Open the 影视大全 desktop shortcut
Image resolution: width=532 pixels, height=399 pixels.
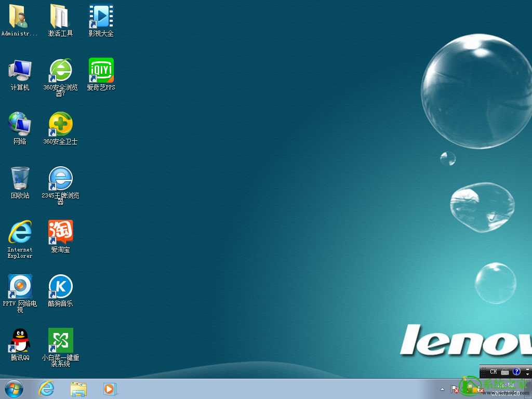(x=101, y=17)
